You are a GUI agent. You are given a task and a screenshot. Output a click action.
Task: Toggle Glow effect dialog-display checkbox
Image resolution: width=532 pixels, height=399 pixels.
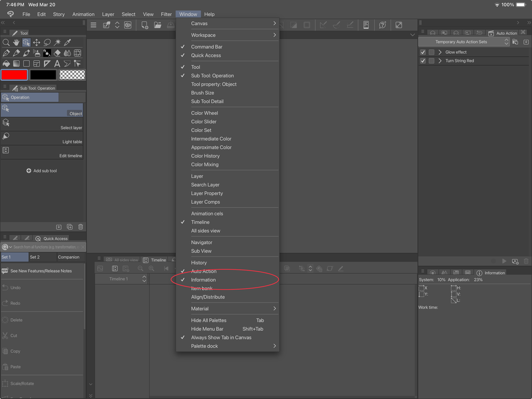click(x=432, y=52)
